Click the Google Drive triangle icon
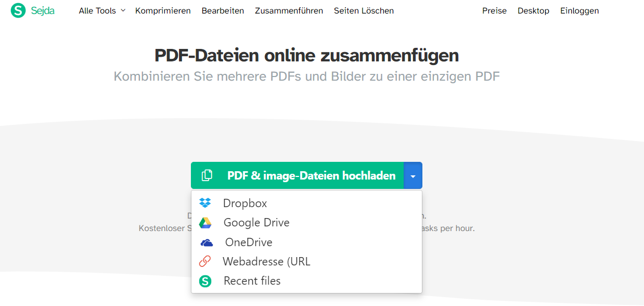The height and width of the screenshot is (306, 644). (x=205, y=223)
